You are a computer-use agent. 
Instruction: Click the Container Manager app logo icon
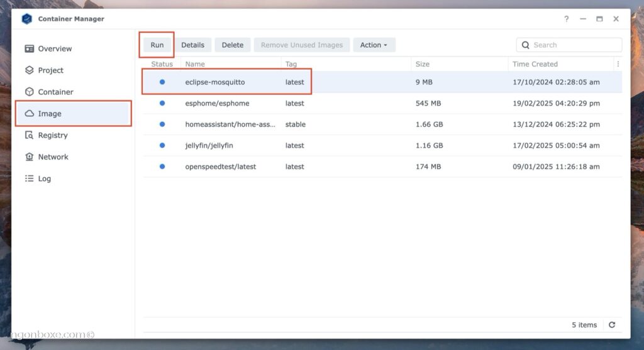[x=26, y=19]
